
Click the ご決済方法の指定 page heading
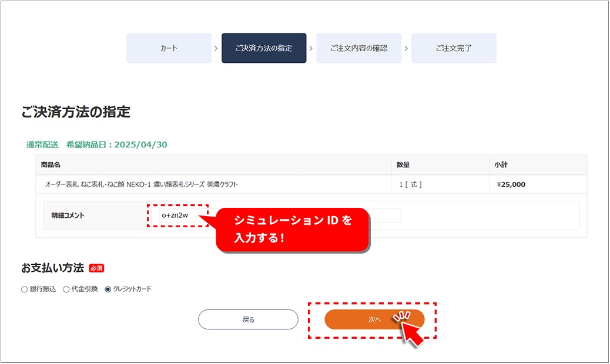[76, 112]
